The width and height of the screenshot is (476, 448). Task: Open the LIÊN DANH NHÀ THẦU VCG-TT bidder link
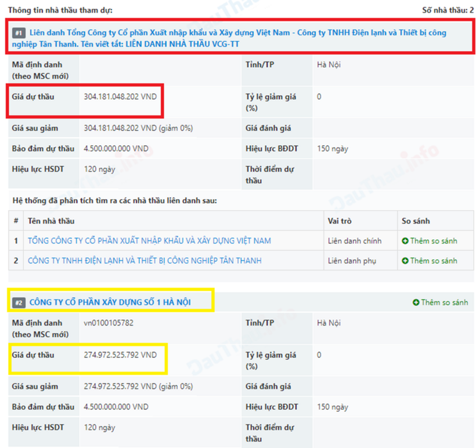click(x=229, y=38)
